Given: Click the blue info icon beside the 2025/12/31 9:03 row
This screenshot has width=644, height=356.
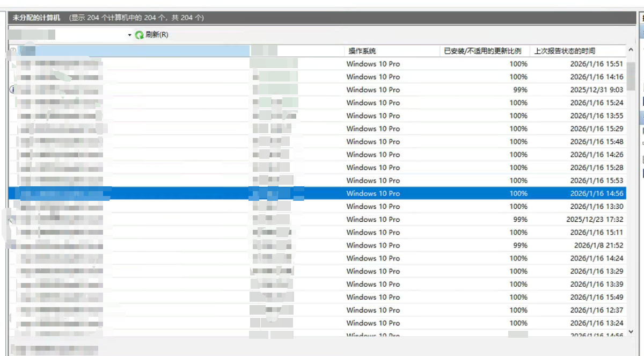Looking at the screenshot, I should [13, 90].
